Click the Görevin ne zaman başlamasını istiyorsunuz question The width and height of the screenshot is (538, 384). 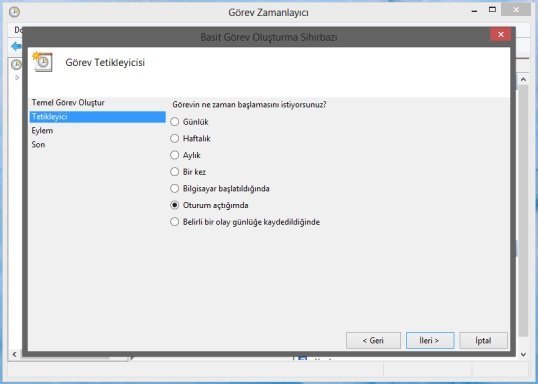249,104
